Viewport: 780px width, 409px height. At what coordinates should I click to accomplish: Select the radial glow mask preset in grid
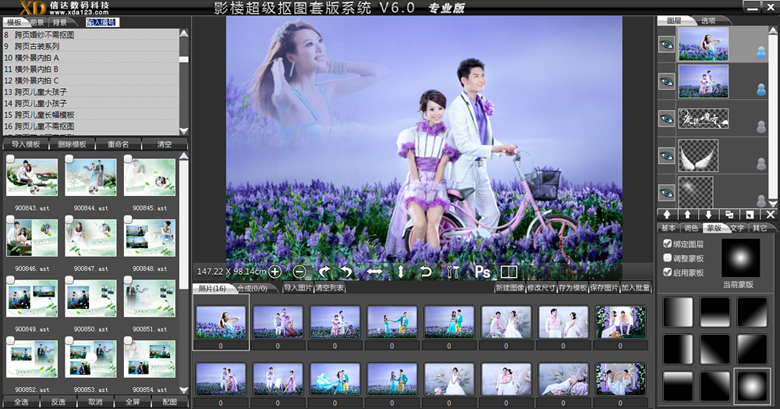[x=752, y=386]
